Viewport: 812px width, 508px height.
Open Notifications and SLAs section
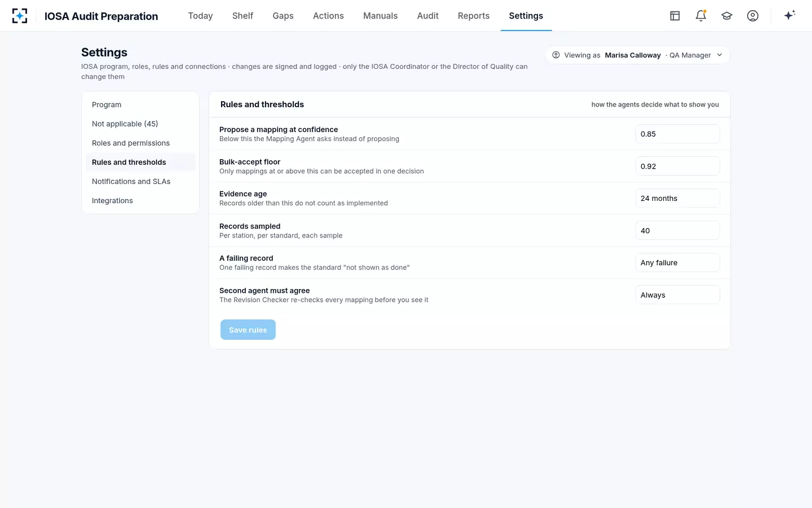[x=140, y=182]
